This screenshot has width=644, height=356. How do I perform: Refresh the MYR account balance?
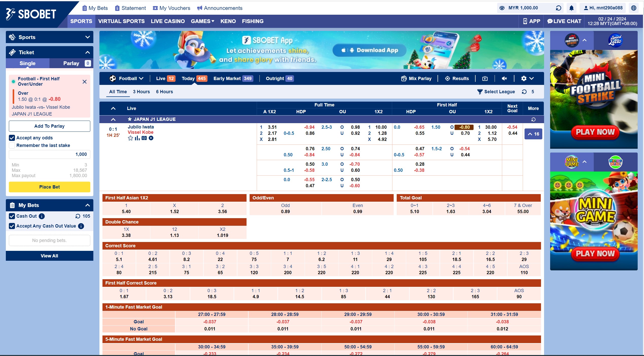pos(559,8)
